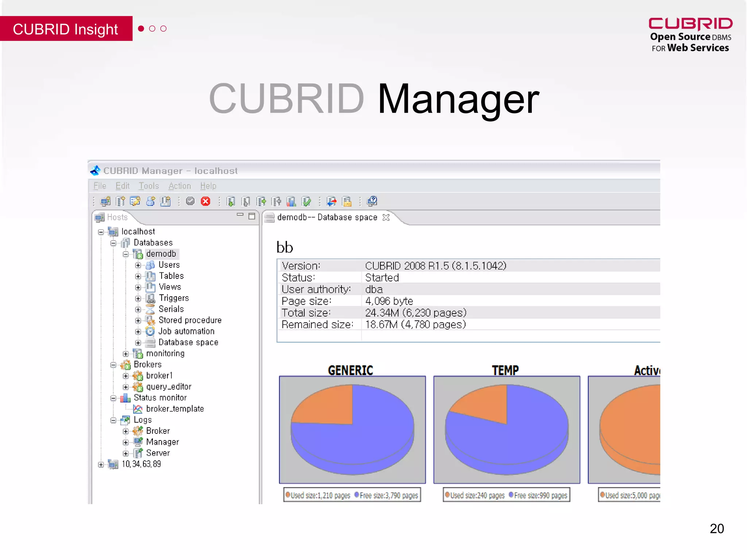The width and height of the screenshot is (747, 560).
Task: Open the Help menu
Action: tap(208, 186)
